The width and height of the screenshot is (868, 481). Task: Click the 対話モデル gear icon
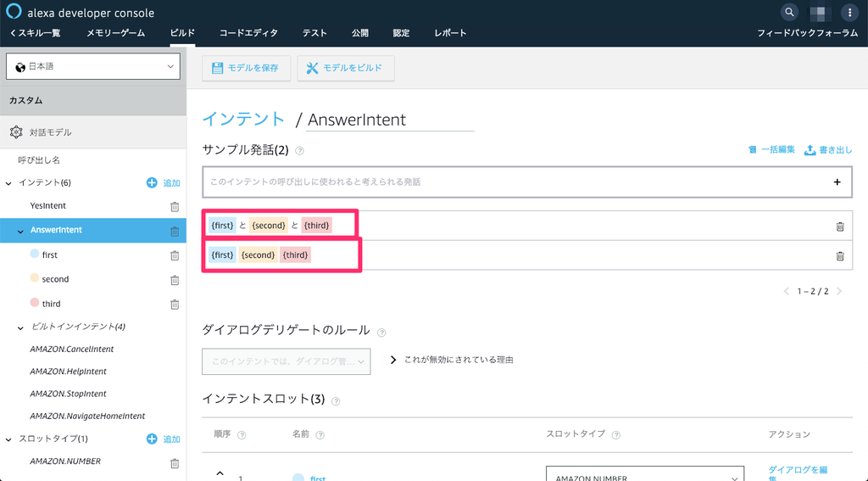tap(16, 131)
